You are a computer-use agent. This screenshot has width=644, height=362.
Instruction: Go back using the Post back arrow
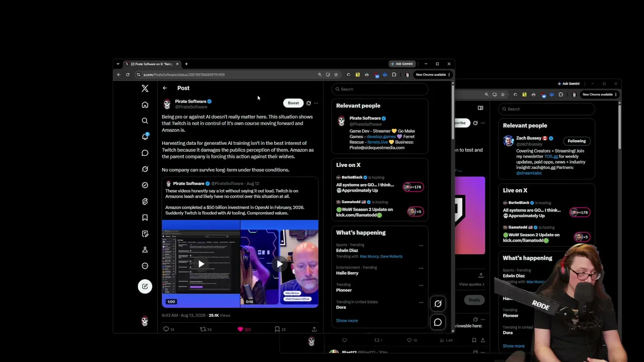click(x=165, y=88)
